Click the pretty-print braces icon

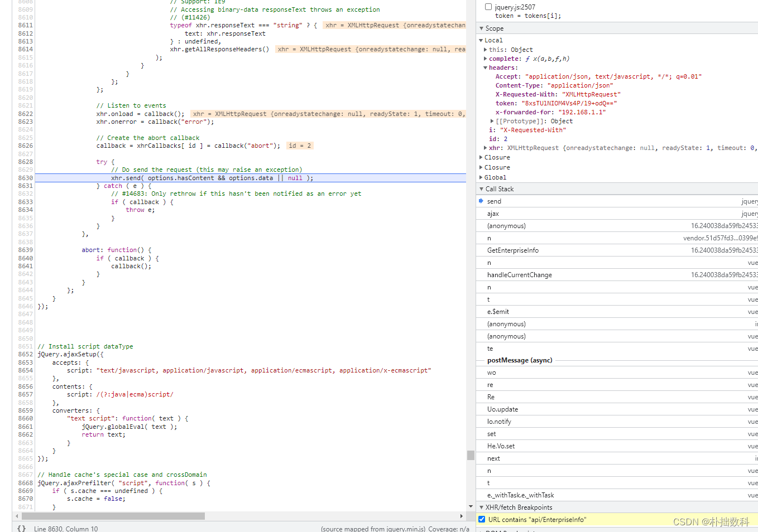21,528
